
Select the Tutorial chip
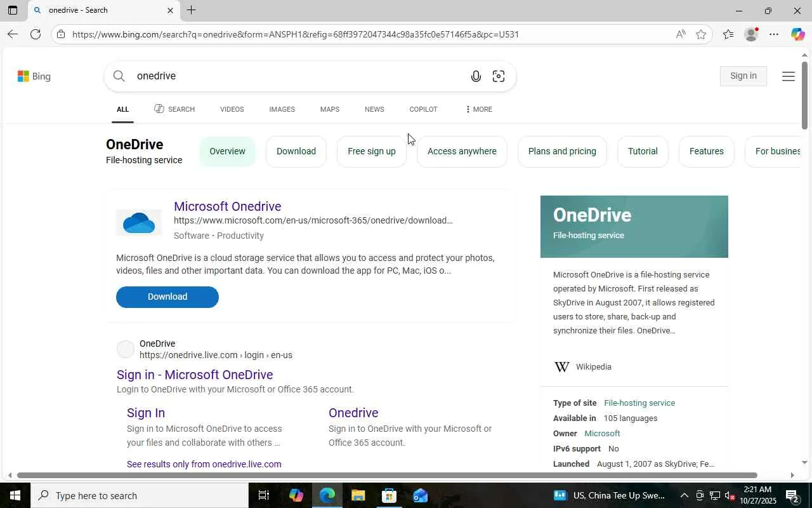643,151
